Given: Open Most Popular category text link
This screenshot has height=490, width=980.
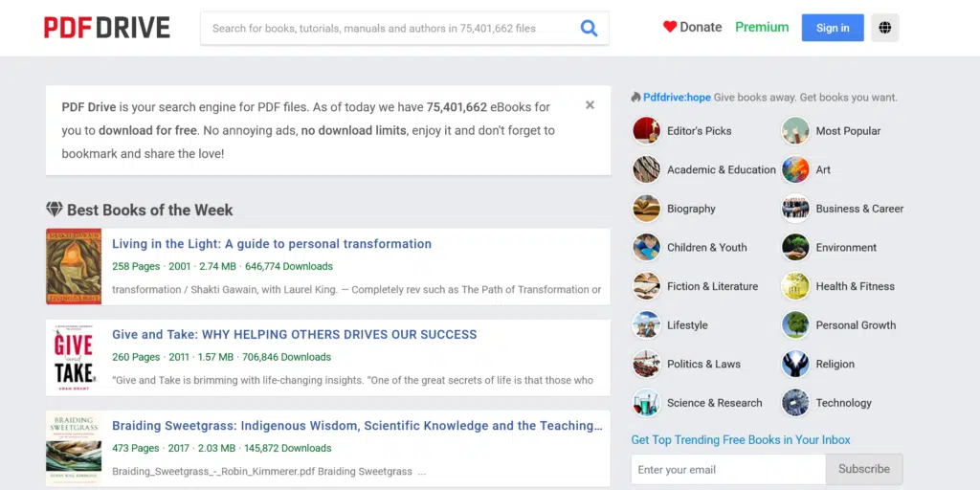Looking at the screenshot, I should [x=848, y=130].
